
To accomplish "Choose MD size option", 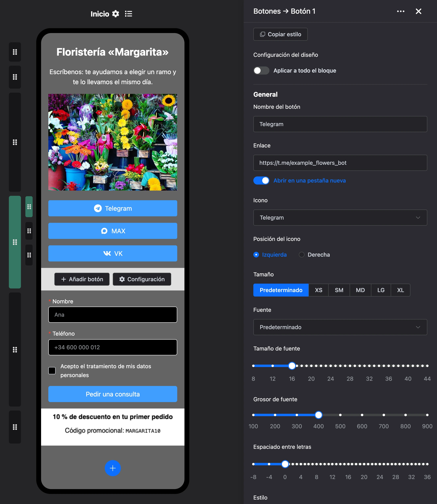I will pos(360,290).
